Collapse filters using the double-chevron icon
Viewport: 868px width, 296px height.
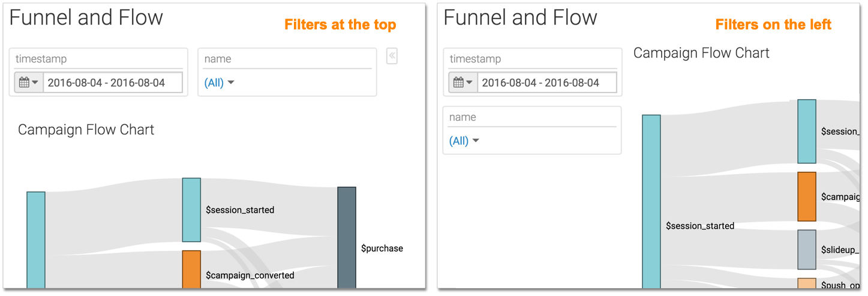392,56
